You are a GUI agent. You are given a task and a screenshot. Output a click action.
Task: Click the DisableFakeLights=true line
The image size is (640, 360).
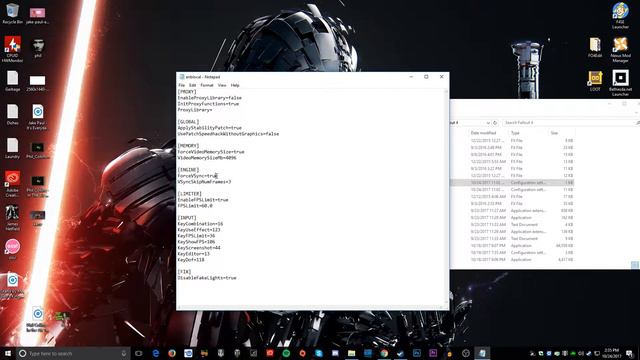(207, 278)
